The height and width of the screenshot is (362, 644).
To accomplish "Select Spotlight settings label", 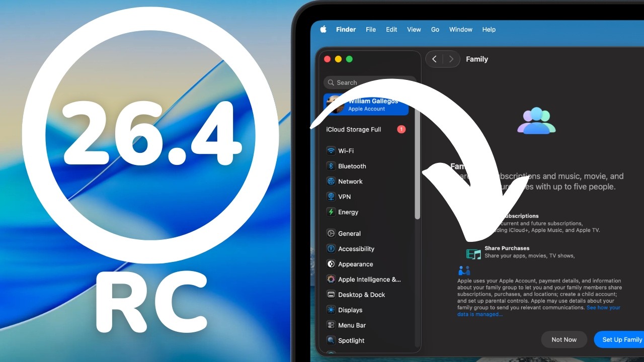I will point(351,340).
